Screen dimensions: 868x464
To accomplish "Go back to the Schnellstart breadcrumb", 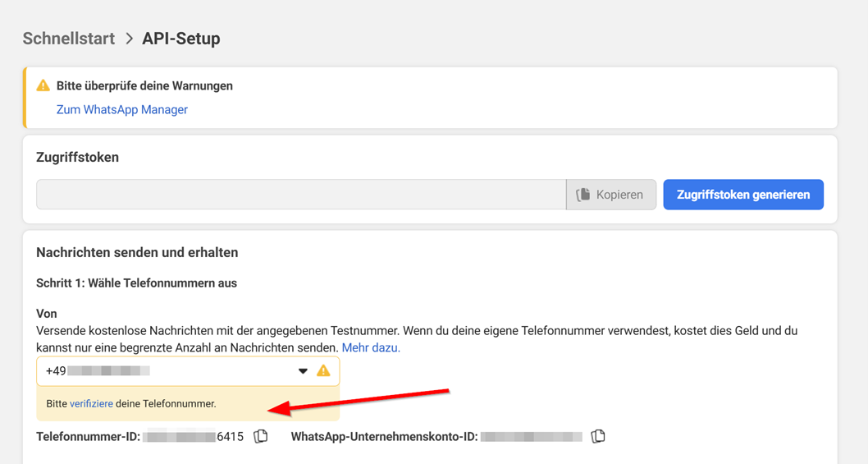I will coord(69,39).
